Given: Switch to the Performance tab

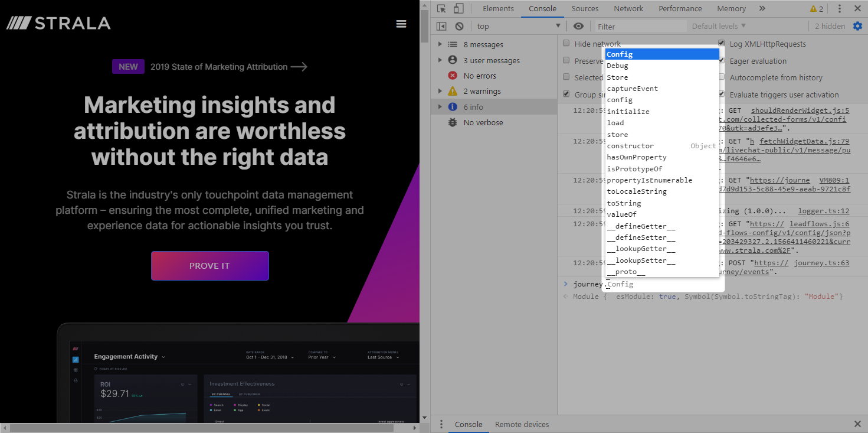Looking at the screenshot, I should point(680,8).
